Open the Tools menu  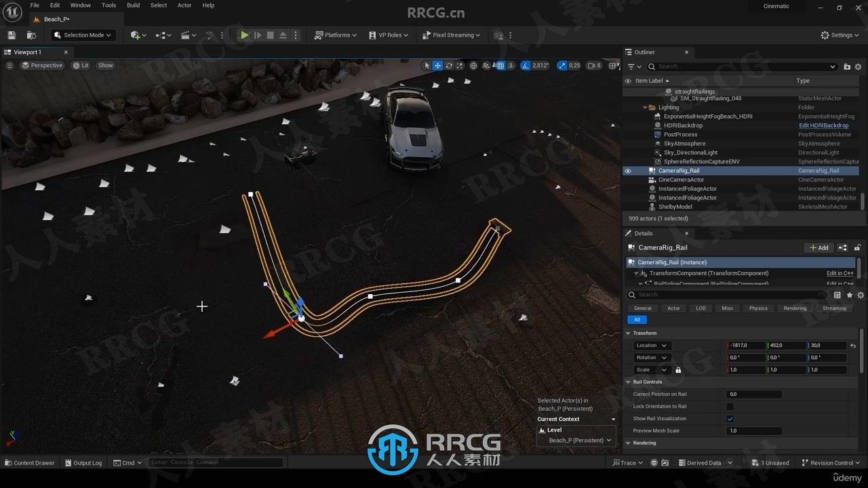[x=108, y=5]
